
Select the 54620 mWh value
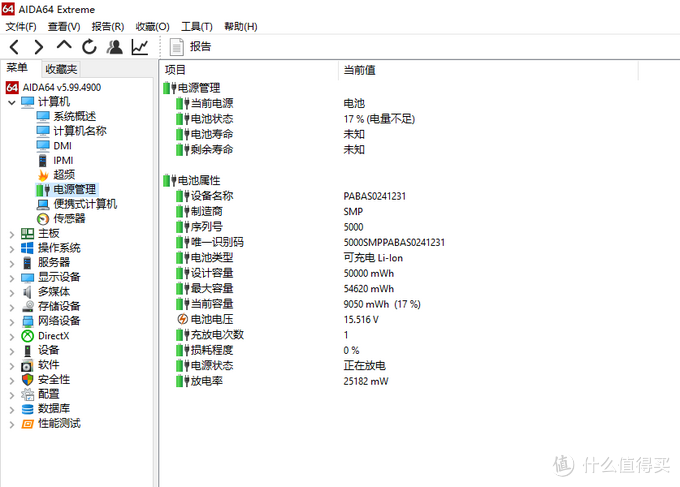[x=369, y=289]
